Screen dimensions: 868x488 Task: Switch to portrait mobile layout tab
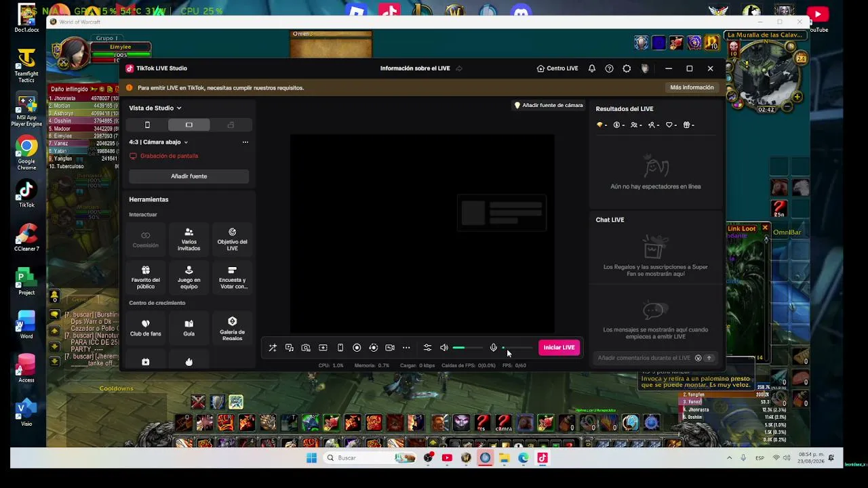[x=147, y=125]
